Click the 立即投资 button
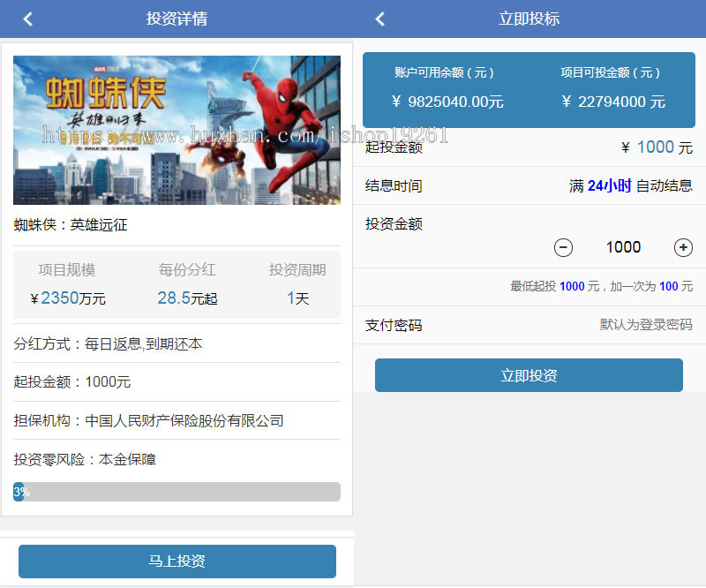The height and width of the screenshot is (588, 706). tap(529, 375)
